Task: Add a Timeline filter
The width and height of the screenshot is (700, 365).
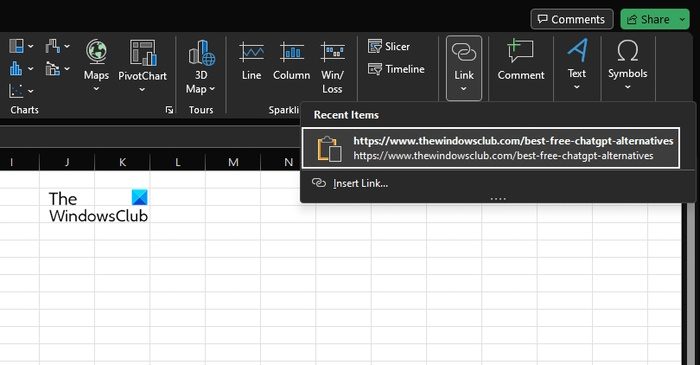Action: (x=396, y=69)
